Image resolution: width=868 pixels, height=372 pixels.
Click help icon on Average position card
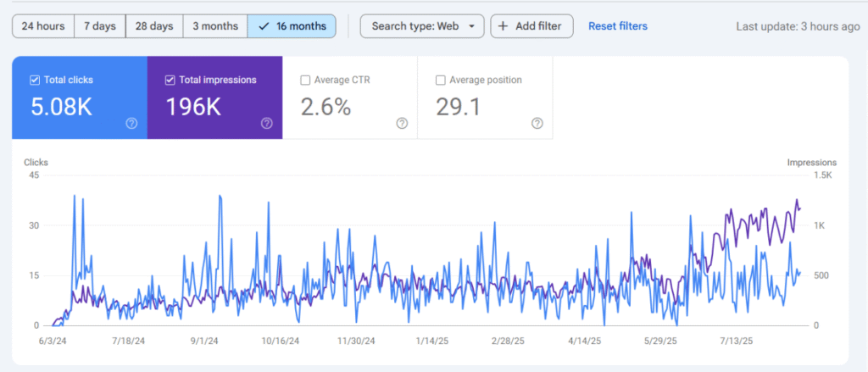[537, 123]
